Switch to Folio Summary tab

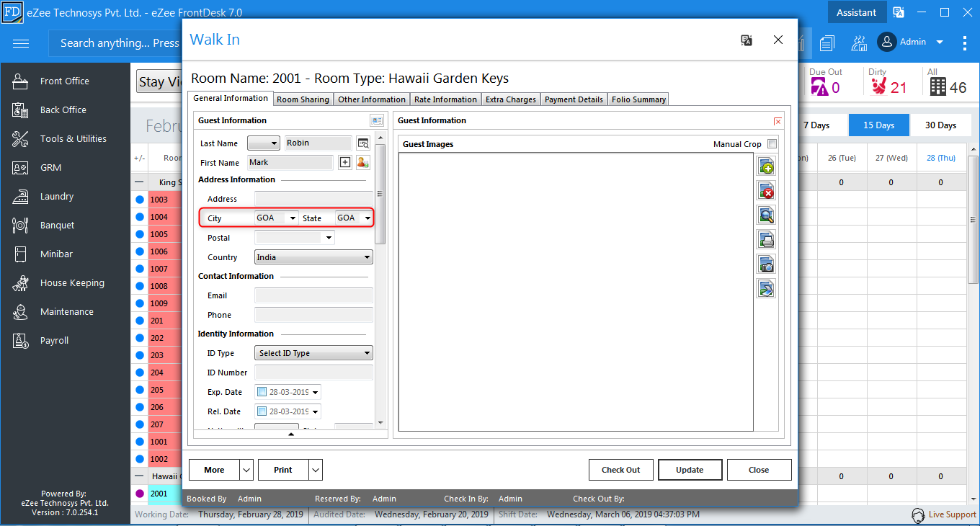pyautogui.click(x=638, y=99)
